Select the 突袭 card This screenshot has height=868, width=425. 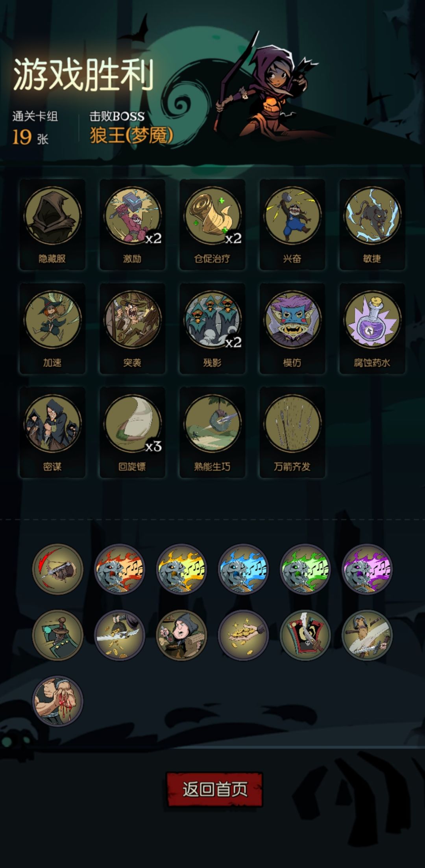pos(132,328)
